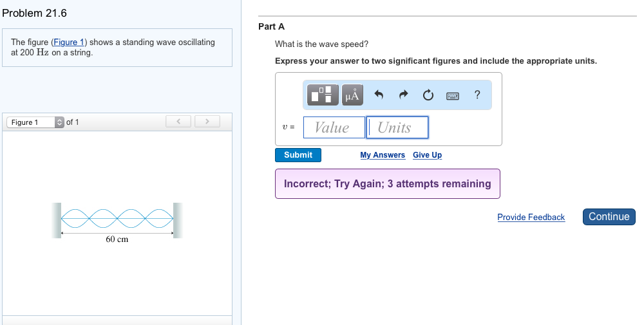
Task: Submit the answer
Action: [x=298, y=154]
